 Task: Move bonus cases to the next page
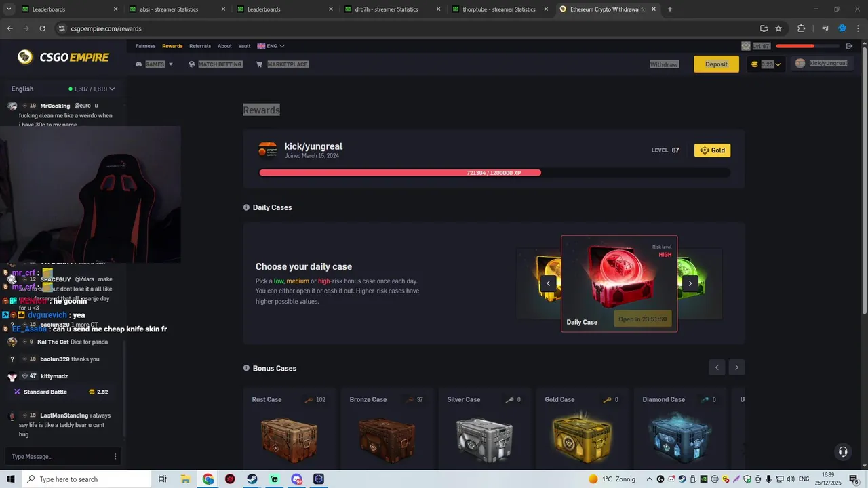(x=736, y=367)
